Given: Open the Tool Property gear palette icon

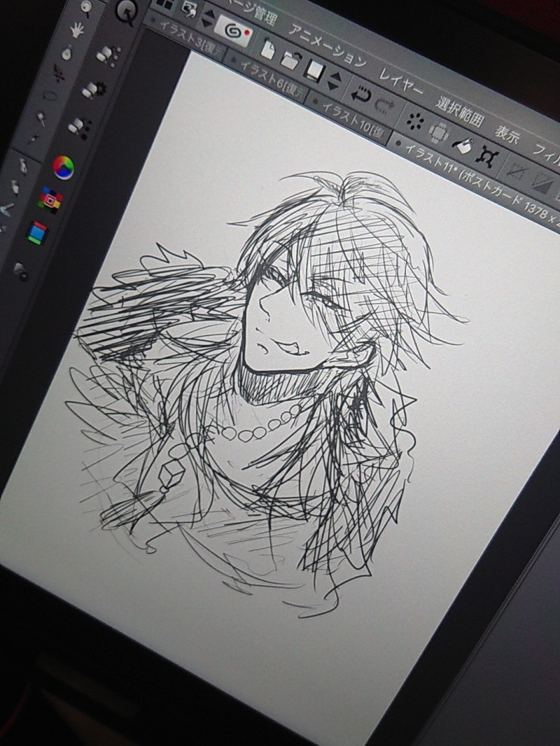Looking at the screenshot, I should pyautogui.click(x=94, y=90).
